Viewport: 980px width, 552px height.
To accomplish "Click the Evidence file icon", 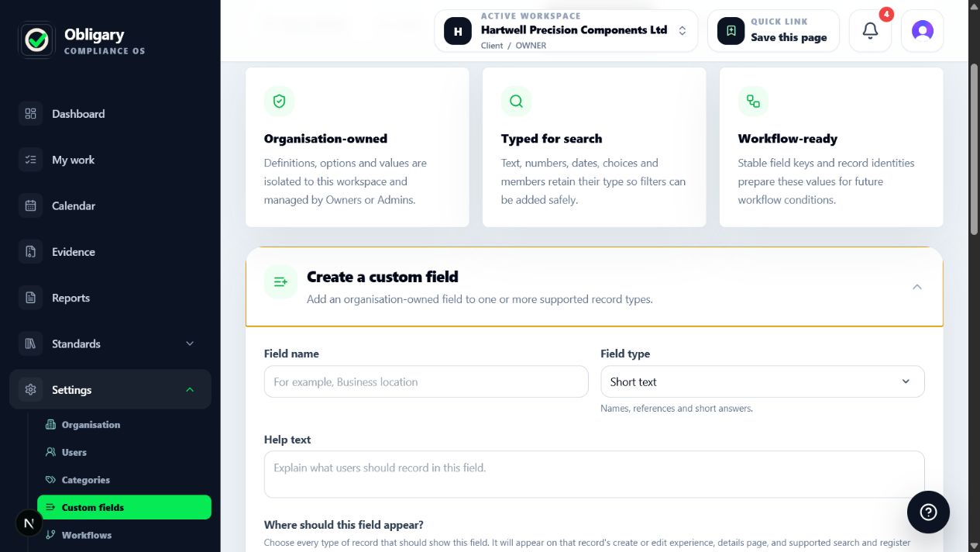I will pos(31,252).
